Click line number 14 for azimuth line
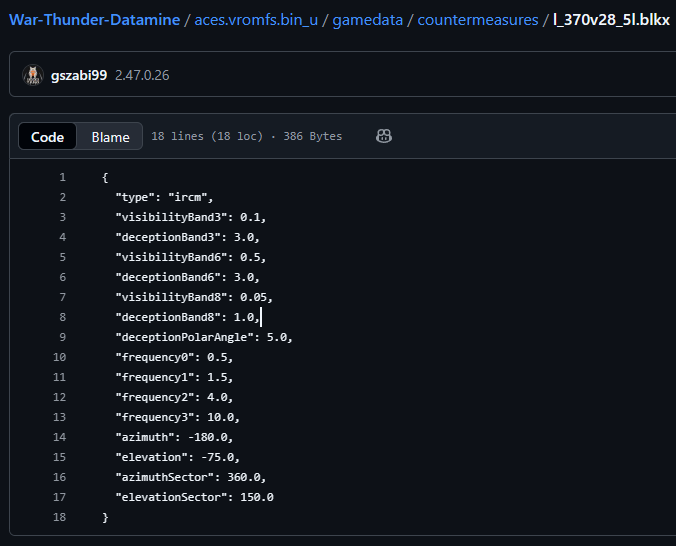Viewport: 676px width, 546px height. (59, 437)
